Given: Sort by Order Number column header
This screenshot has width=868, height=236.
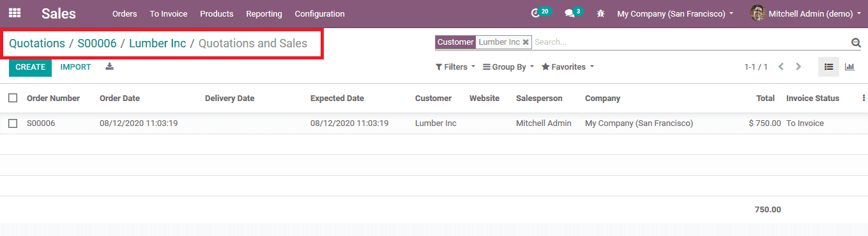Looking at the screenshot, I should [53, 98].
